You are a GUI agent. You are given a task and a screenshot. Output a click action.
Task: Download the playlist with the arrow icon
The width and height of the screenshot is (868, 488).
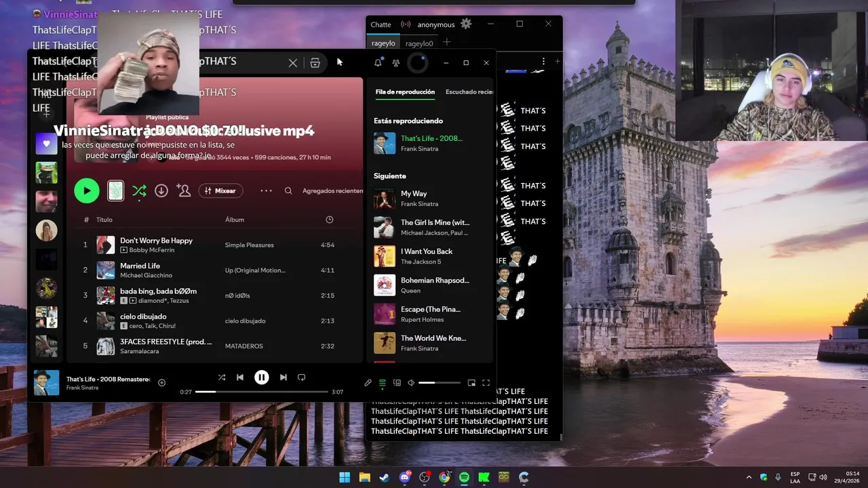161,191
